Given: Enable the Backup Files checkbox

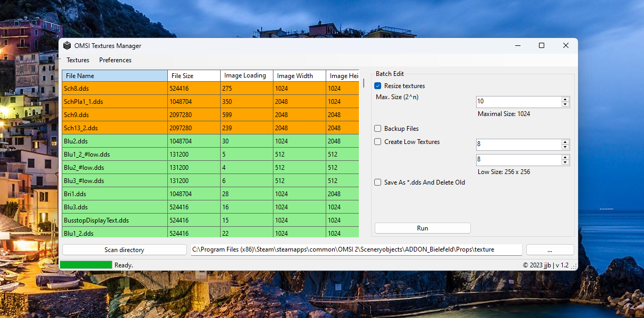Looking at the screenshot, I should click(378, 129).
